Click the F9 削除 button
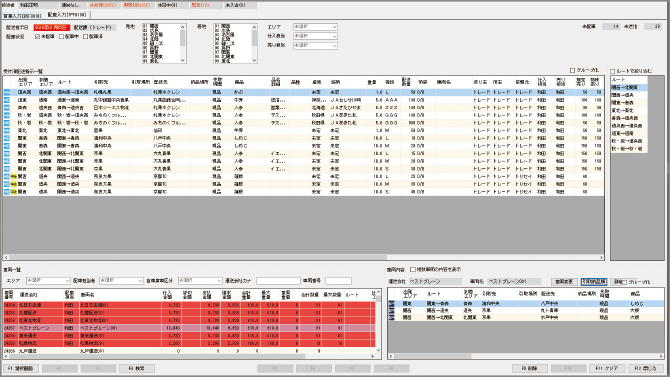The height and width of the screenshot is (377, 670). (x=529, y=368)
